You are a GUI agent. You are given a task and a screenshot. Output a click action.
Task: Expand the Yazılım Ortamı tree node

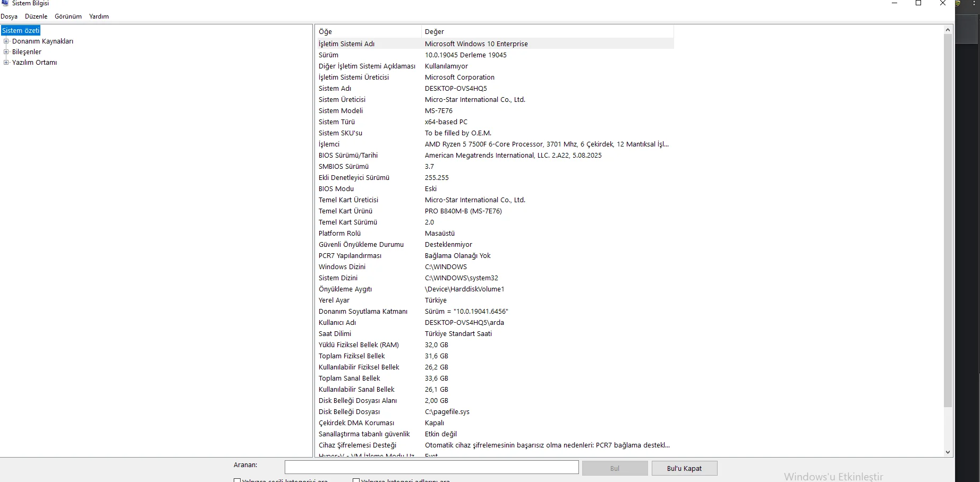6,62
